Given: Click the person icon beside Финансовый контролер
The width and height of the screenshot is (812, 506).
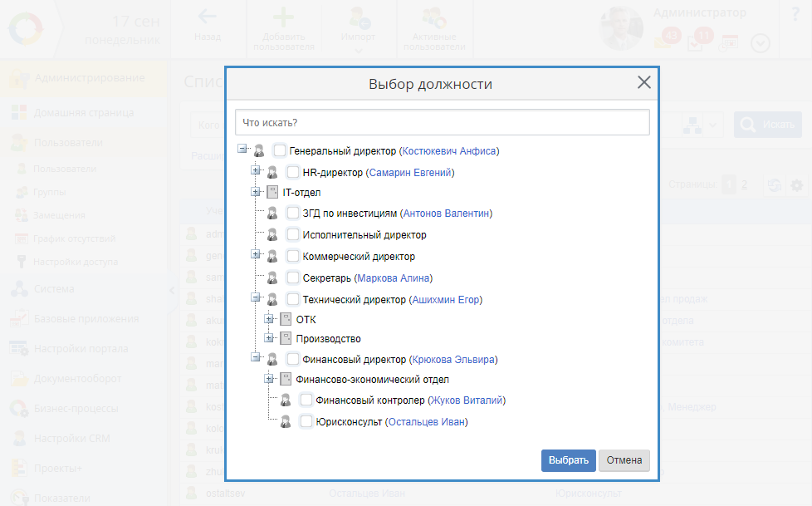Looking at the screenshot, I should pyautogui.click(x=286, y=400).
